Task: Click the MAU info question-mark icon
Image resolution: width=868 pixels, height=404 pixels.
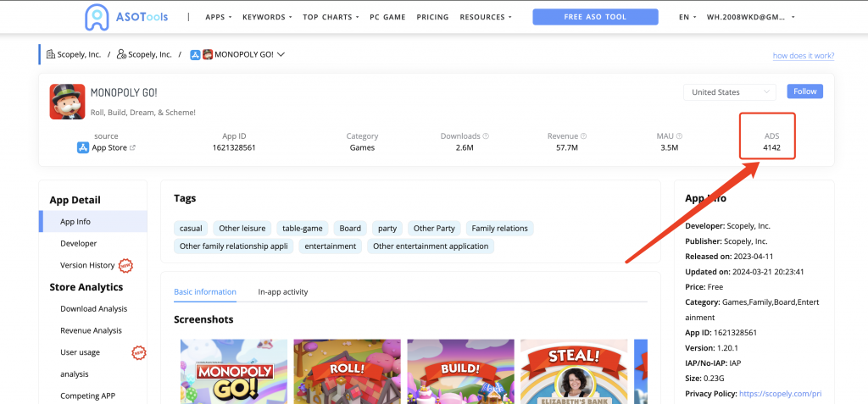Action: coord(679,136)
